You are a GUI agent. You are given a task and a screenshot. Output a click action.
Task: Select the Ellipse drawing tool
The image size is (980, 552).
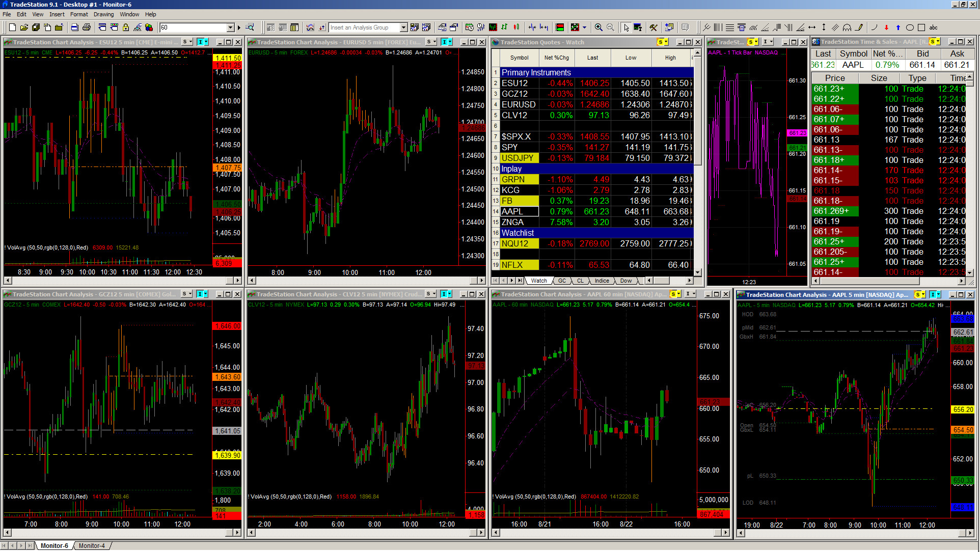[x=910, y=27]
